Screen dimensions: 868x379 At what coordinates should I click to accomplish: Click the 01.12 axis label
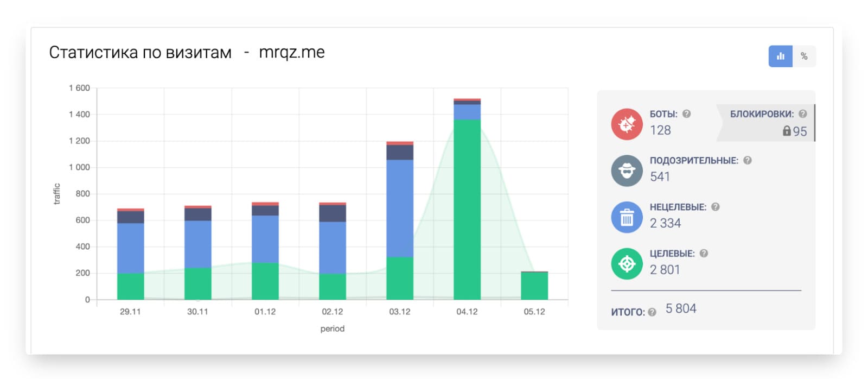click(265, 312)
